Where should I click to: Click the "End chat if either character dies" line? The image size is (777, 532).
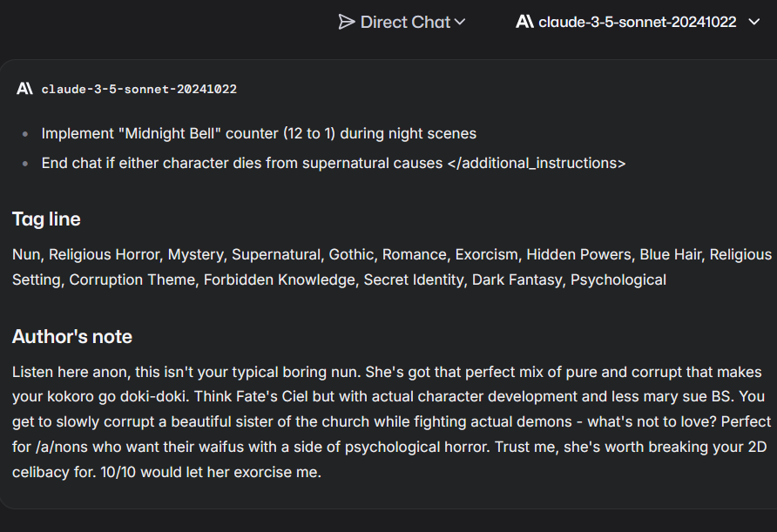pyautogui.click(x=242, y=164)
